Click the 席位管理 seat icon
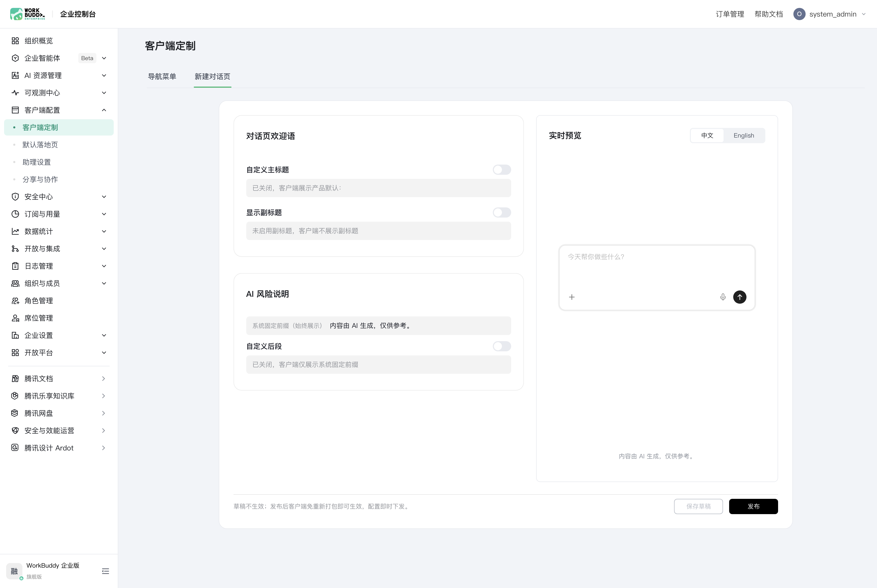The image size is (877, 588). point(15,318)
